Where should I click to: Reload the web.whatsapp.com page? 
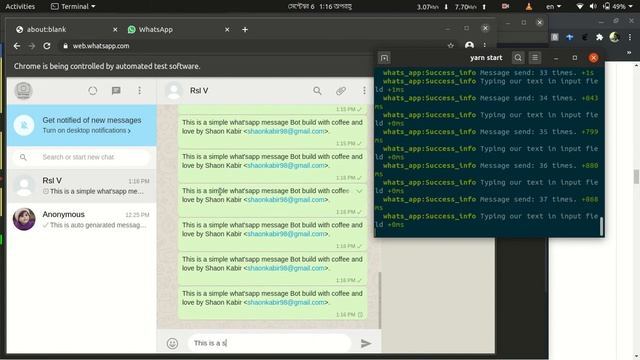click(47, 46)
